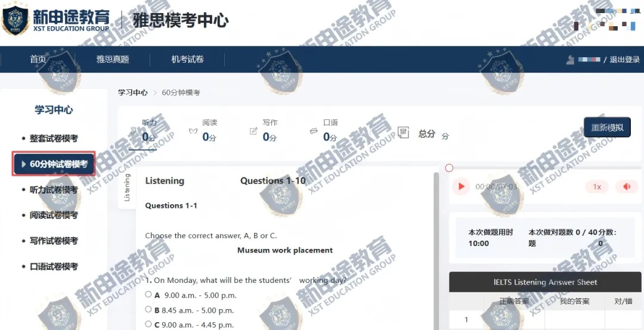Click row 1 in the answer sheet

pyautogui.click(x=545, y=320)
